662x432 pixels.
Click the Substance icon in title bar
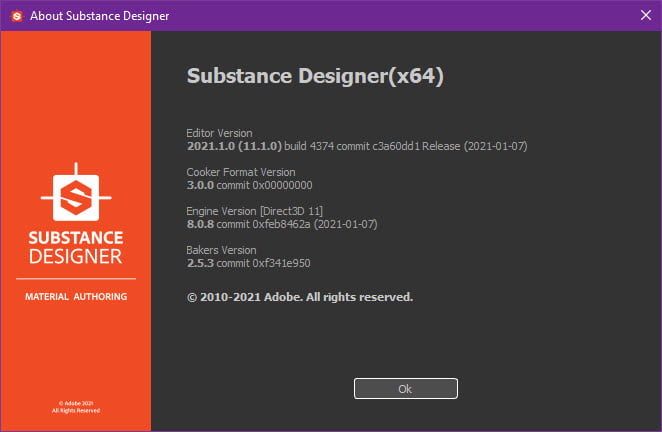click(17, 16)
